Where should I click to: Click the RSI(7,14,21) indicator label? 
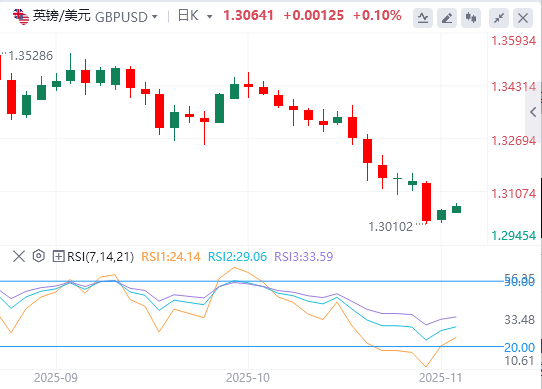pos(100,257)
